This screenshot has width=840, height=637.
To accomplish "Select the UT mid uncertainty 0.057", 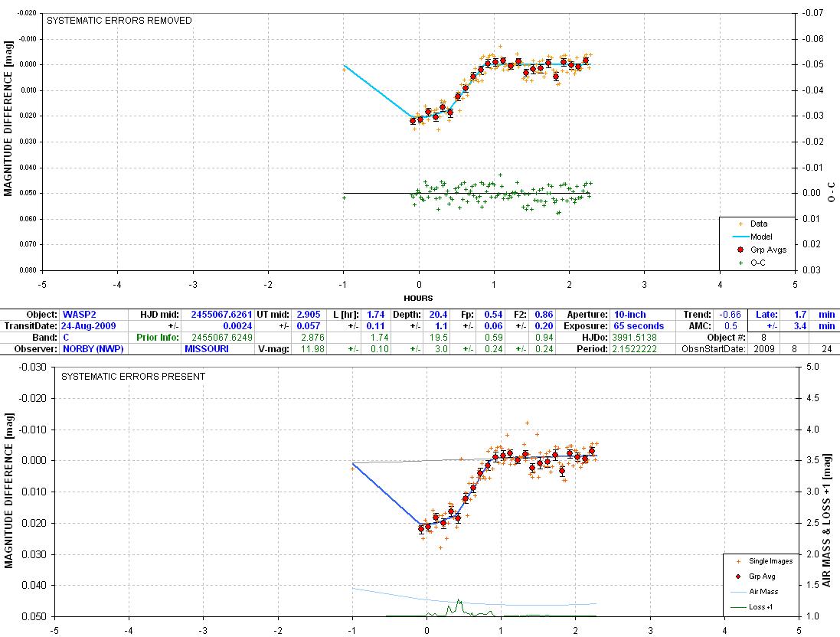I will 309,325.
